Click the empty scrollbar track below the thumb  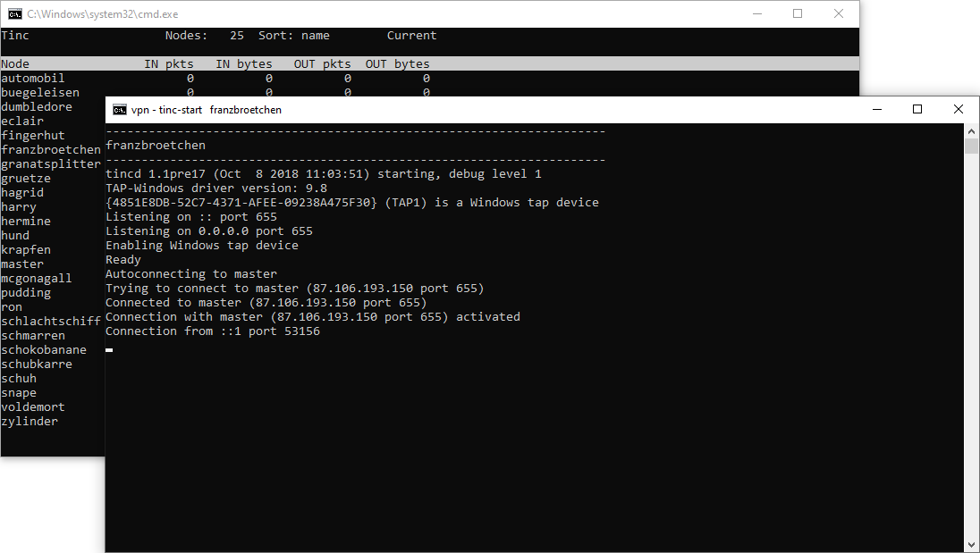(x=971, y=357)
